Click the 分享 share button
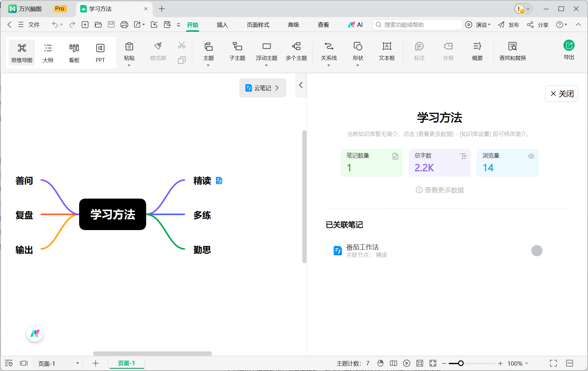This screenshot has width=588, height=371. (x=538, y=25)
